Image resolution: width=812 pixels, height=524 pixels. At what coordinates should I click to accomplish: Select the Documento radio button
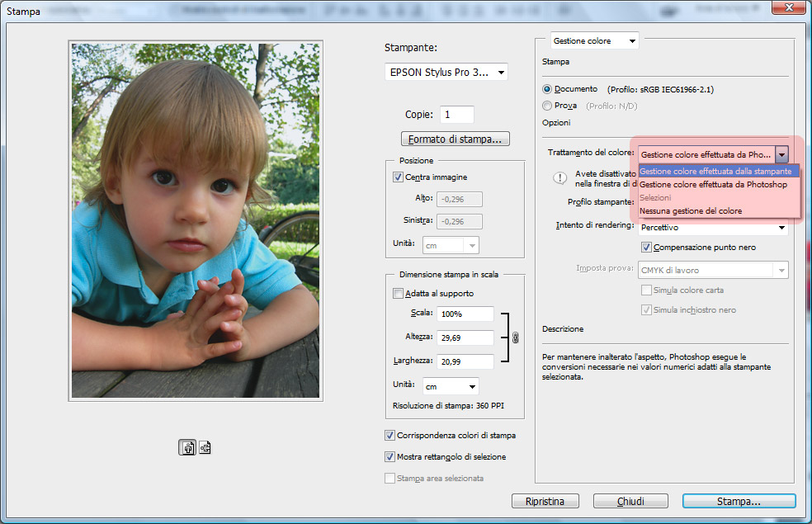click(x=547, y=89)
